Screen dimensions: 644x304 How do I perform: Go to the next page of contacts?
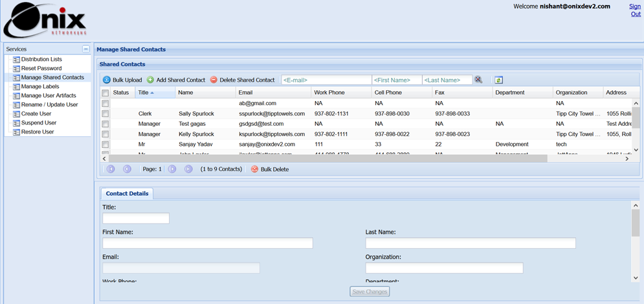coord(172,169)
